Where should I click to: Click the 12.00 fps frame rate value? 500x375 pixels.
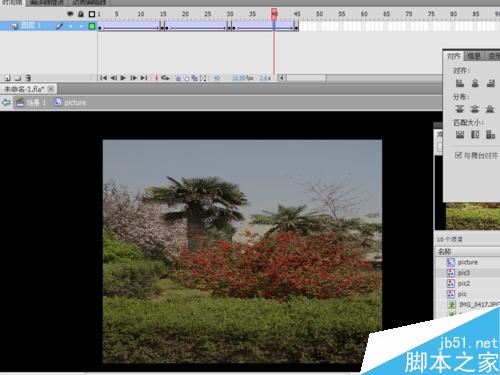242,78
